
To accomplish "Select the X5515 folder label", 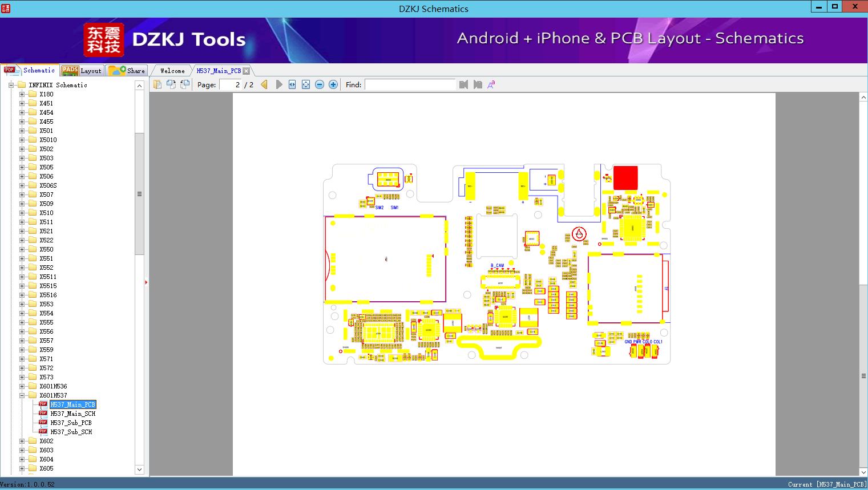I will coord(48,286).
